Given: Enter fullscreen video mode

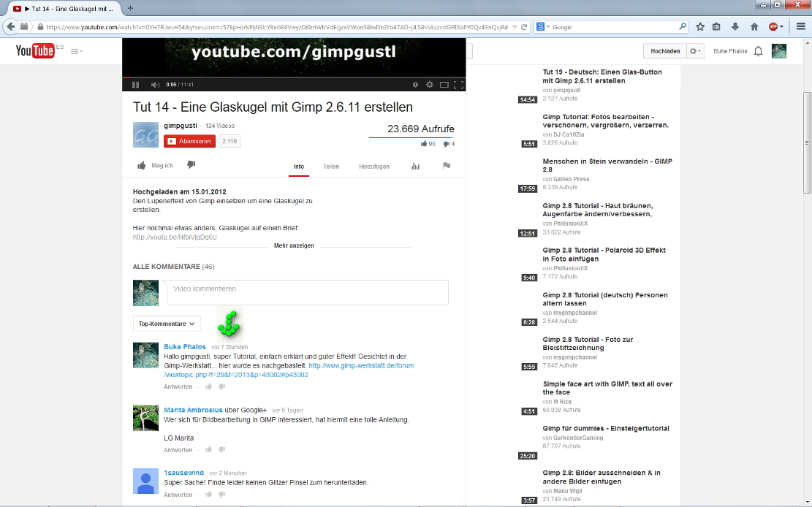Looking at the screenshot, I should [x=458, y=85].
